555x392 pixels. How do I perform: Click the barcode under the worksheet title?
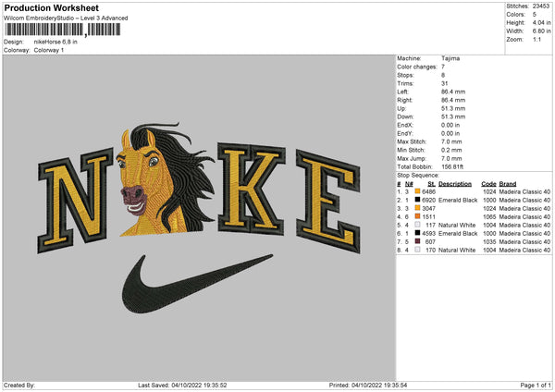pyautogui.click(x=62, y=30)
